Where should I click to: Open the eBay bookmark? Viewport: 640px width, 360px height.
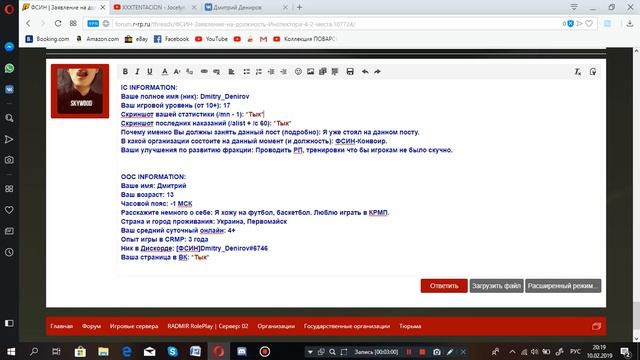coord(136,39)
